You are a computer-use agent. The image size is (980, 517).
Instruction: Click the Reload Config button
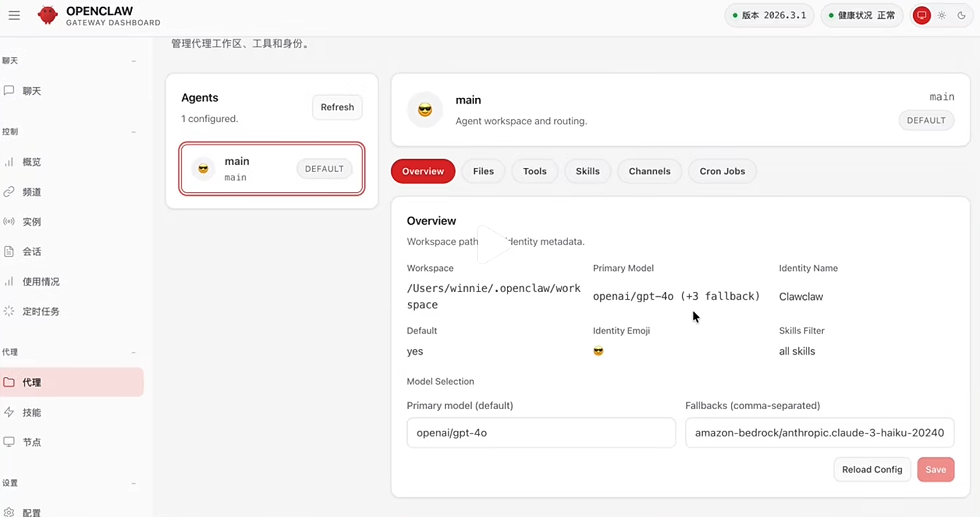(872, 470)
